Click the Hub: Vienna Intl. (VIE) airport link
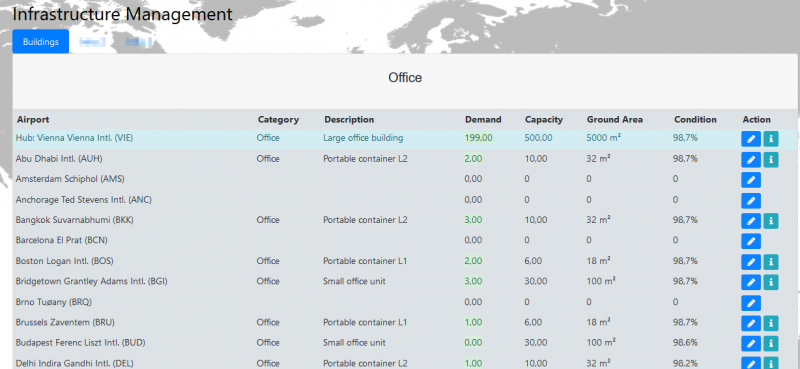 pyautogui.click(x=74, y=138)
